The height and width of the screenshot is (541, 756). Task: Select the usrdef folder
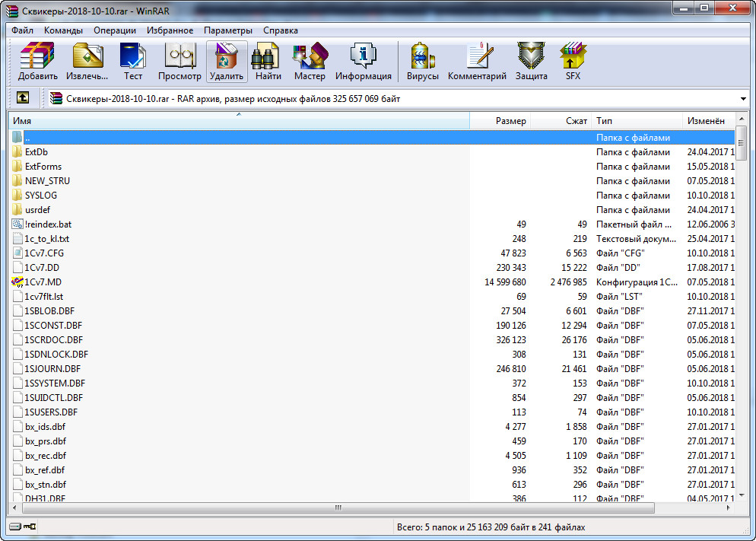click(37, 210)
